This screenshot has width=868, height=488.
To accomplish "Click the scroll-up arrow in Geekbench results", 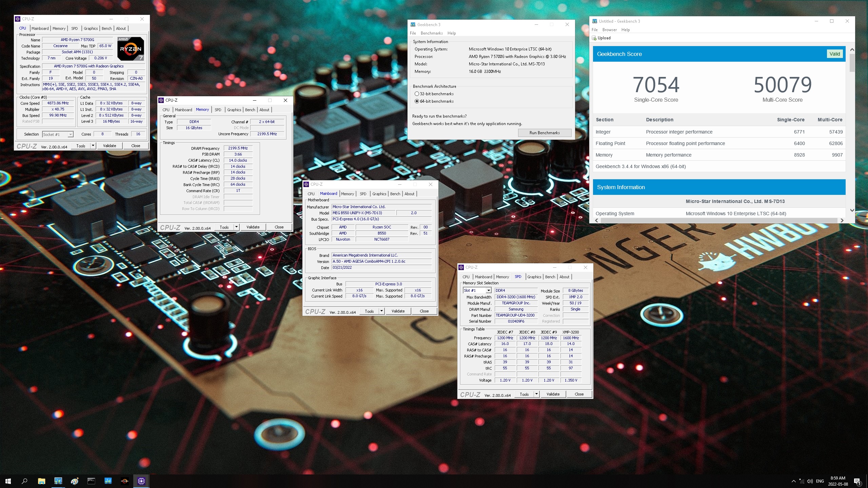I will [852, 50].
